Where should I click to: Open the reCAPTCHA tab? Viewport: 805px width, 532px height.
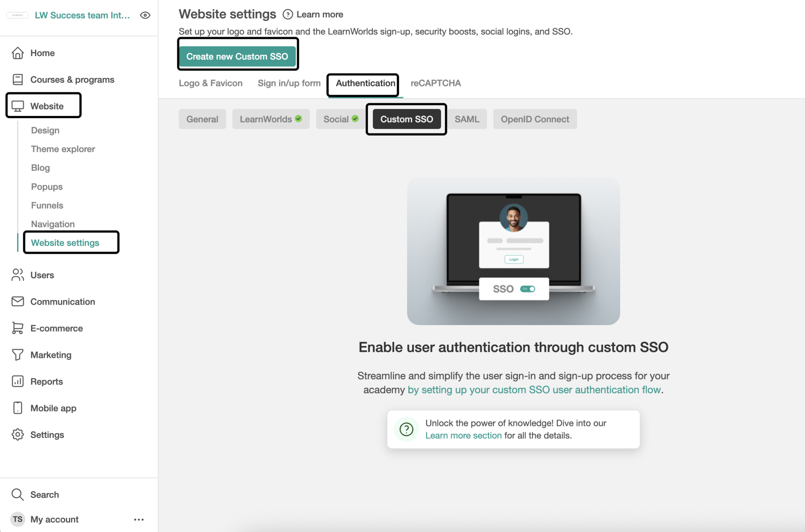pyautogui.click(x=436, y=83)
